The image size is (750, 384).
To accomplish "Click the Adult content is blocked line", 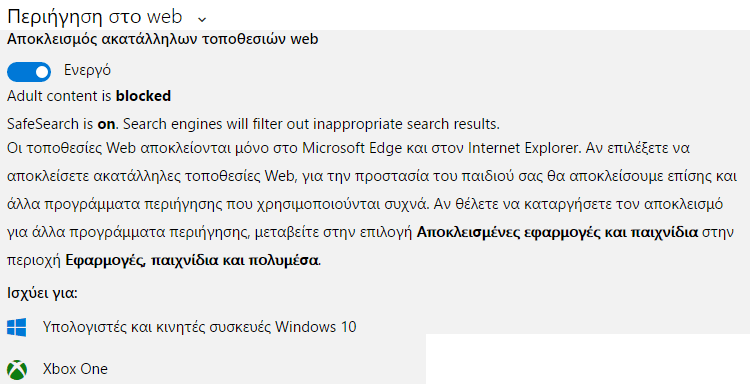I will pyautogui.click(x=89, y=96).
